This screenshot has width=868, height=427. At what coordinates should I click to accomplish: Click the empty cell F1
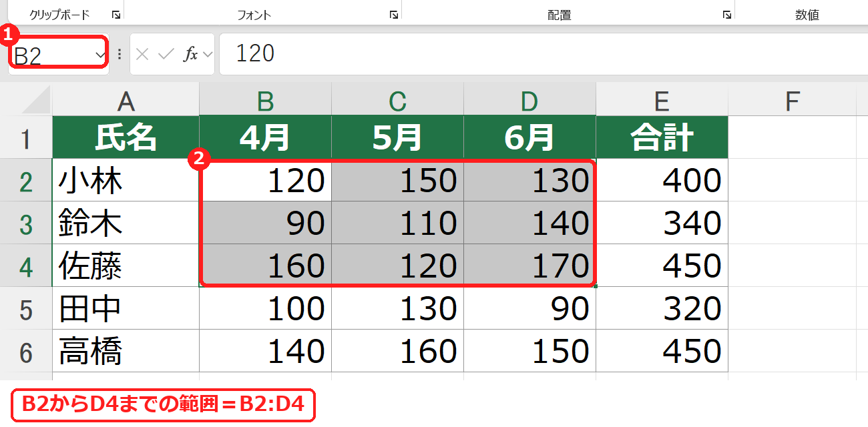click(793, 137)
